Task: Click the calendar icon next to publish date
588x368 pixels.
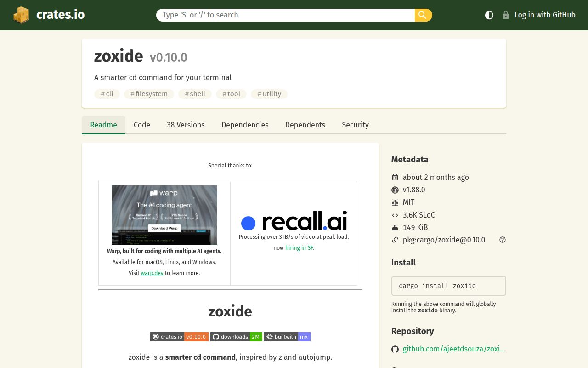Action: click(395, 178)
